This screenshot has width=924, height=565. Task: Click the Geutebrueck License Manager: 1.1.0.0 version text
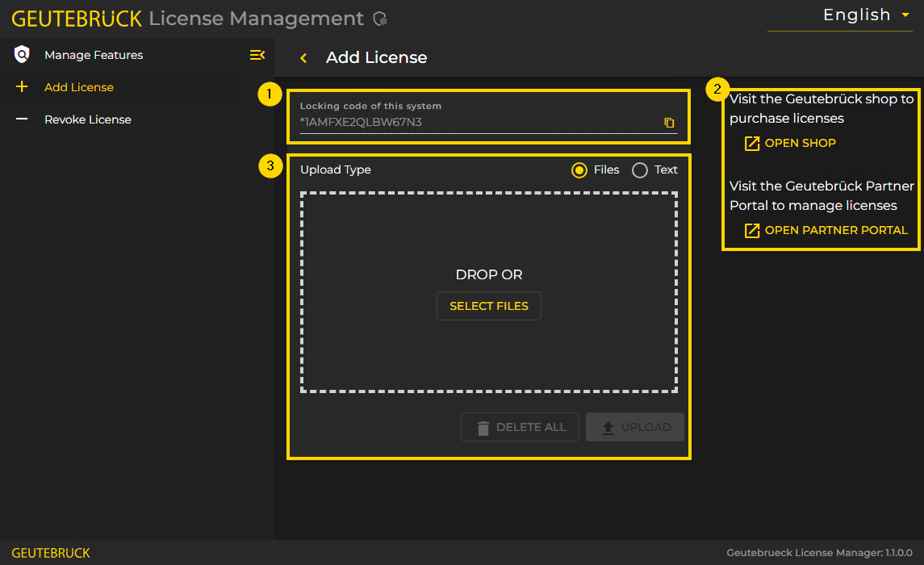coord(819,553)
